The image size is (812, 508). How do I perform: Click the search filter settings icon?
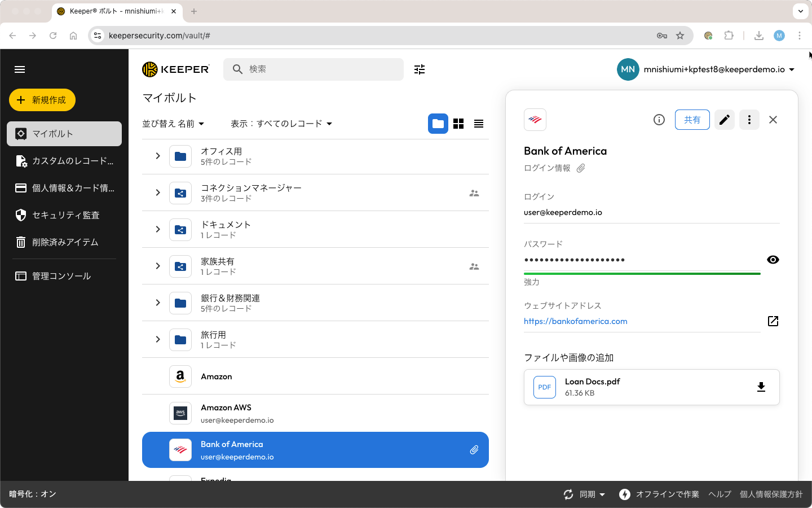[420, 69]
